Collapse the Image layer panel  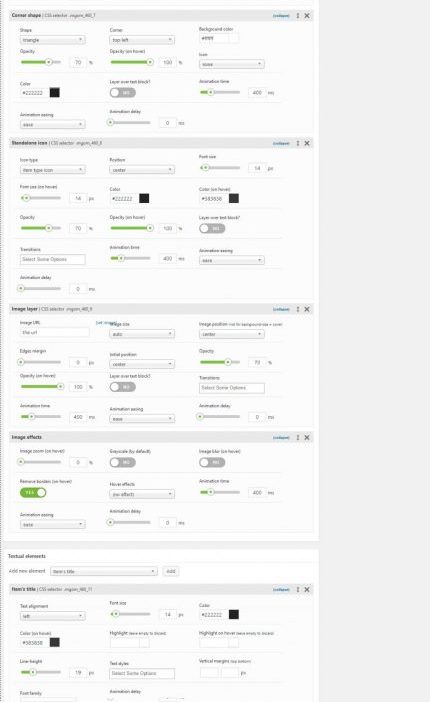coord(281,309)
